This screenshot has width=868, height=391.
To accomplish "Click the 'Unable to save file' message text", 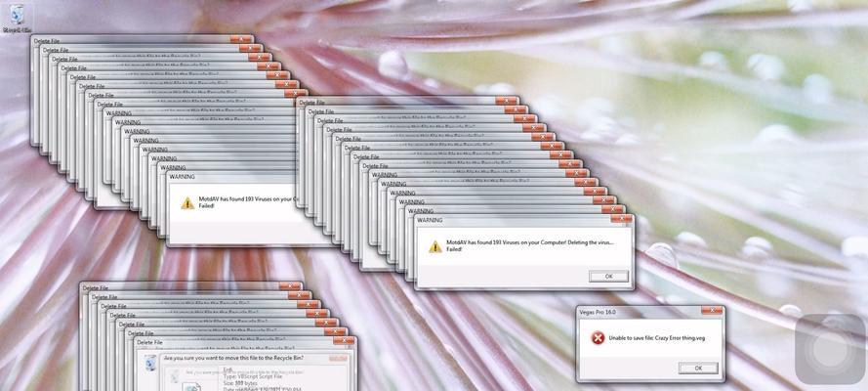I will point(656,337).
